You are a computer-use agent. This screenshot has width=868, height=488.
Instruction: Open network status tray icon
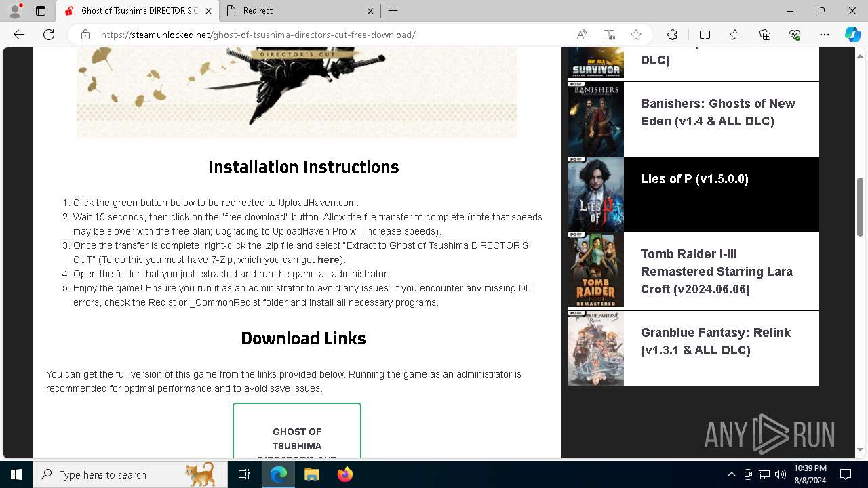pos(764,474)
